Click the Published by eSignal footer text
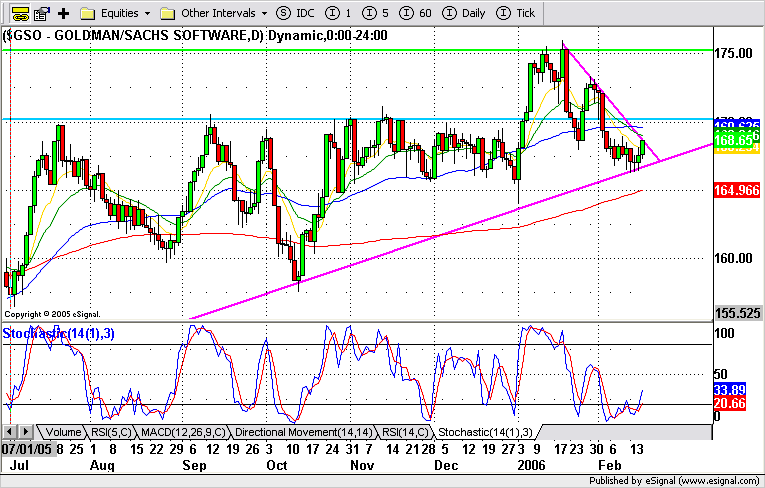Screen dimensions: 765x488 674,481
